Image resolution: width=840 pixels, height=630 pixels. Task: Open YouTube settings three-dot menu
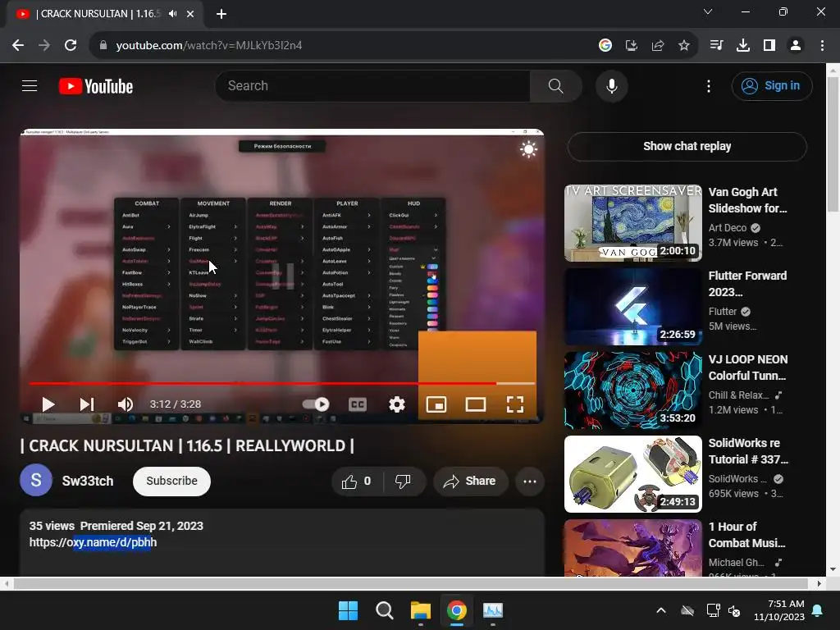708,86
